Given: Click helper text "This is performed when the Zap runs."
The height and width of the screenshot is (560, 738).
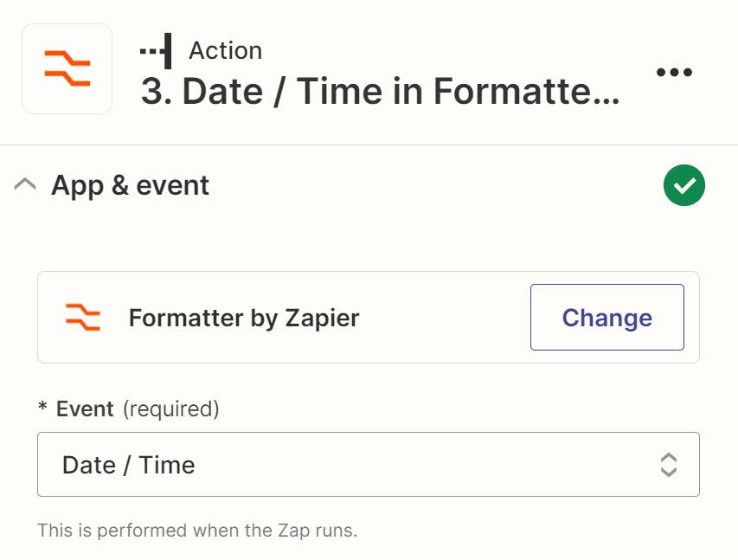Looking at the screenshot, I should coord(197,530).
